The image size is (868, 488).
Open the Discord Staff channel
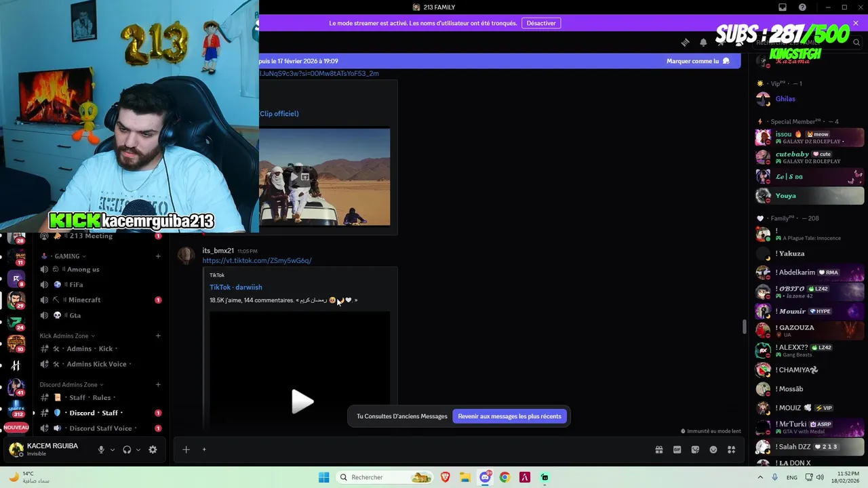101,413
